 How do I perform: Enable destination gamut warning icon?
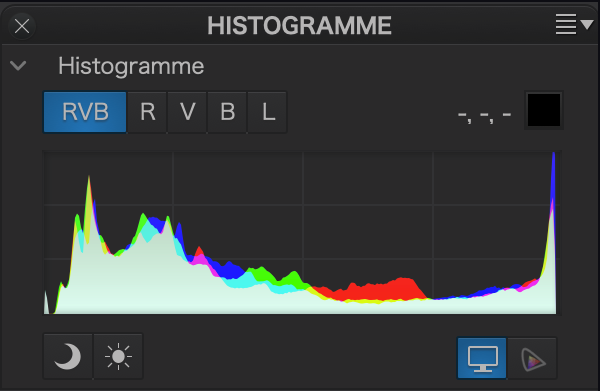532,358
